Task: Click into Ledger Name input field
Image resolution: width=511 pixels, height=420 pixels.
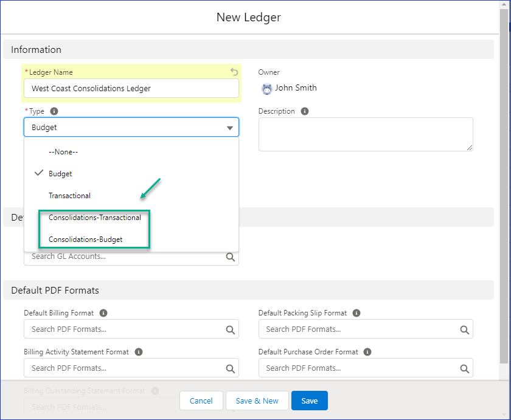Action: 131,88
